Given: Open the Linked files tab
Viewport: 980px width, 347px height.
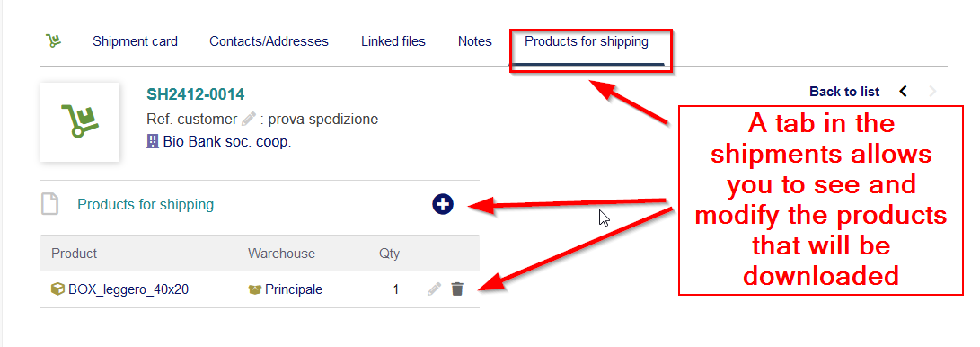Looking at the screenshot, I should [393, 42].
